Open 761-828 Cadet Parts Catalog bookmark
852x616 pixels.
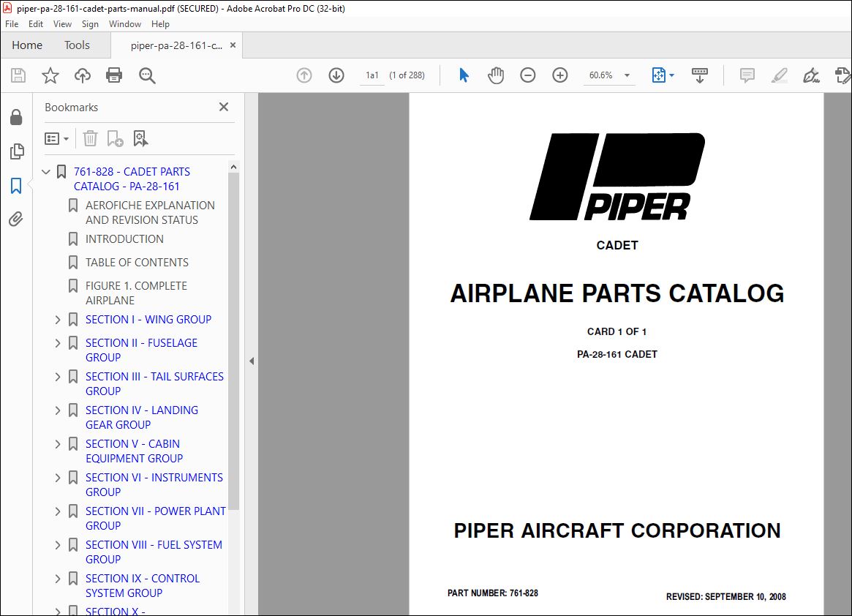132,179
